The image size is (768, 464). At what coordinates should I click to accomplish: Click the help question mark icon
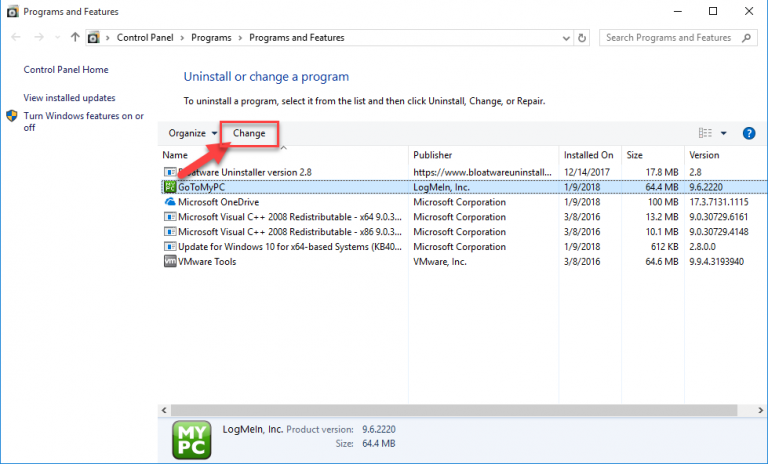coord(748,133)
